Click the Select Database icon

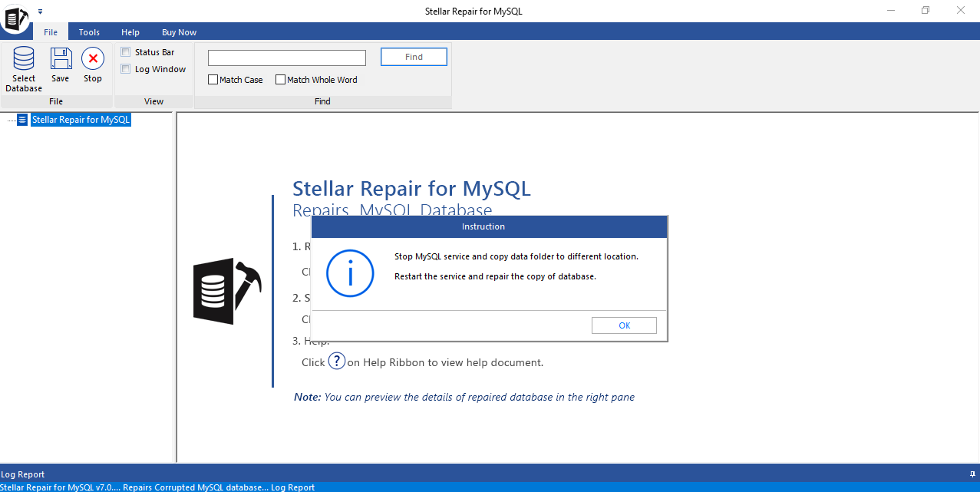point(24,59)
